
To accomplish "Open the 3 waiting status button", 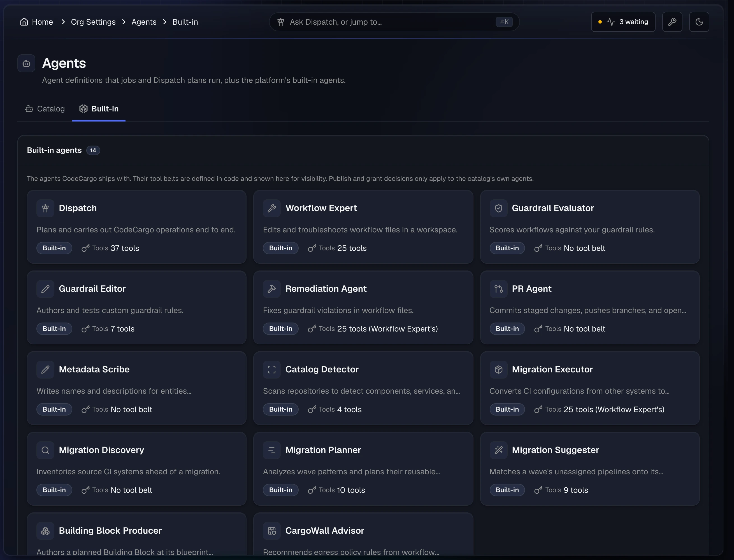I will pos(623,22).
